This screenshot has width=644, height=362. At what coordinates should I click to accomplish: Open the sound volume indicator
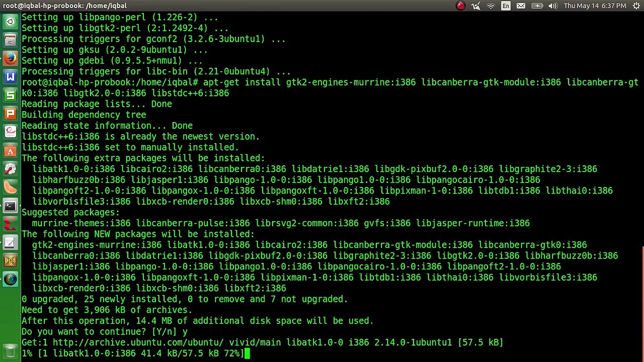coord(552,6)
